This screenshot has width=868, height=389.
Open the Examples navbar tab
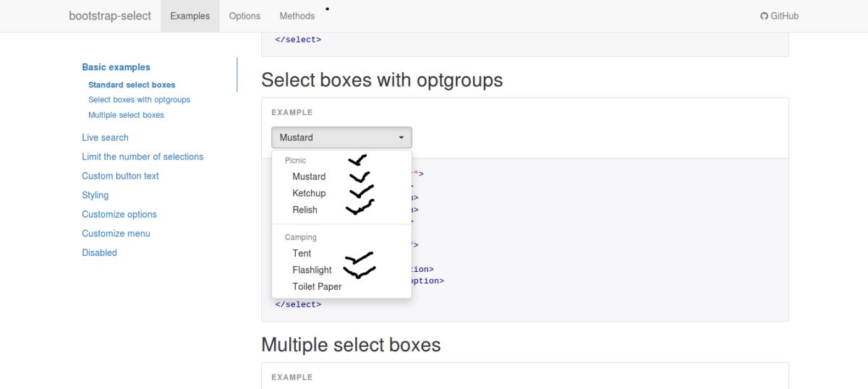(190, 16)
